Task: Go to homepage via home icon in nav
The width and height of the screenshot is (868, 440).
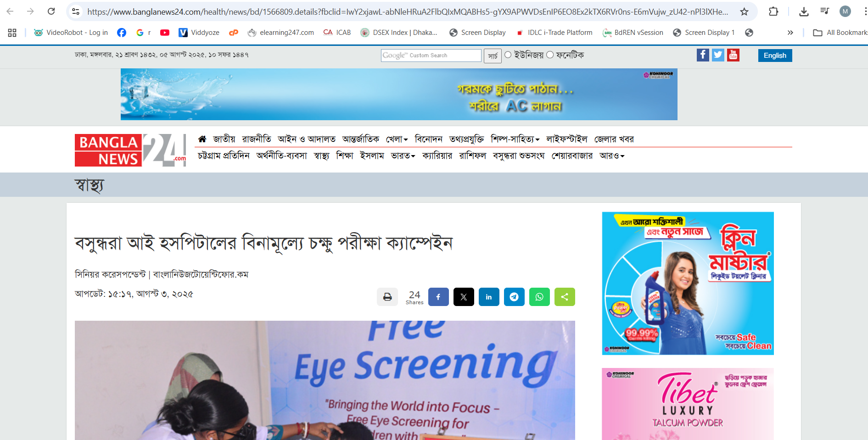Action: pos(202,139)
